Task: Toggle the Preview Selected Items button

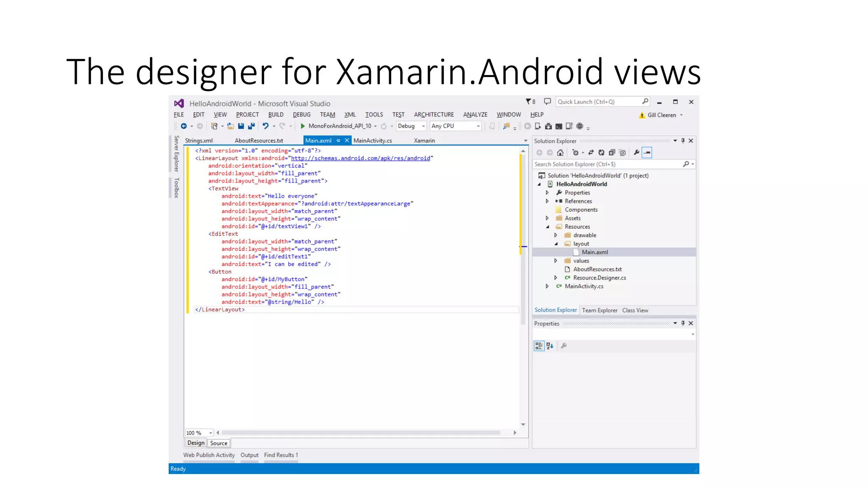Action: 647,153
